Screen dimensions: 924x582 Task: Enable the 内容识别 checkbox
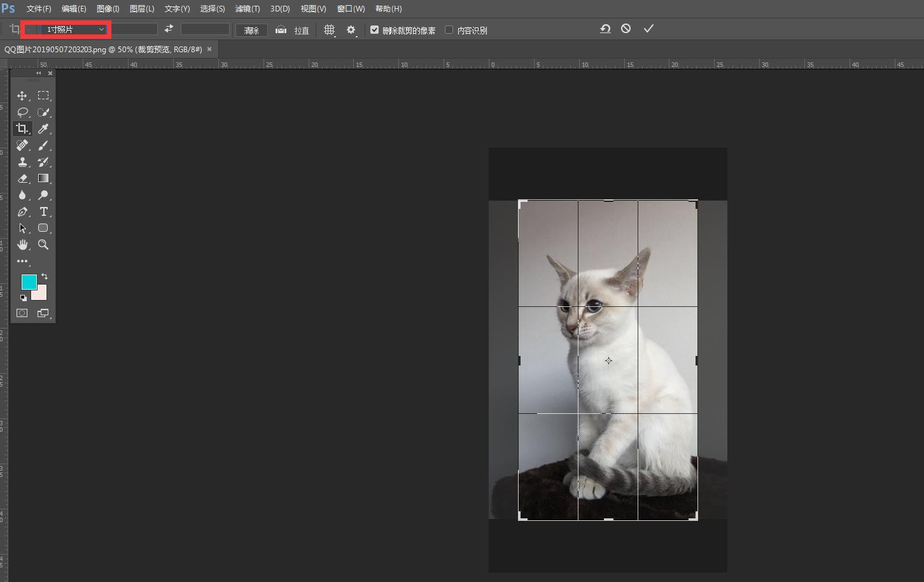point(450,29)
